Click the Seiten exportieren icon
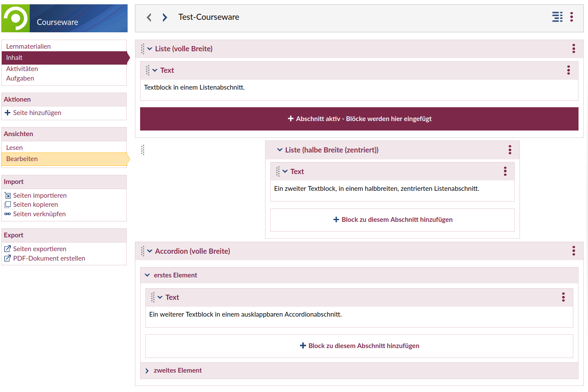Screen dimensions: 588x392 click(7, 249)
